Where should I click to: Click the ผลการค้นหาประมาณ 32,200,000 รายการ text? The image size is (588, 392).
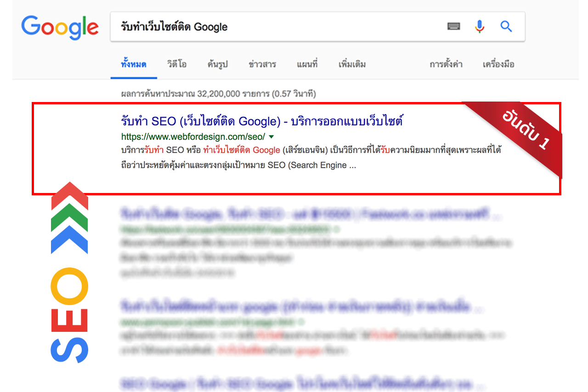pos(218,94)
